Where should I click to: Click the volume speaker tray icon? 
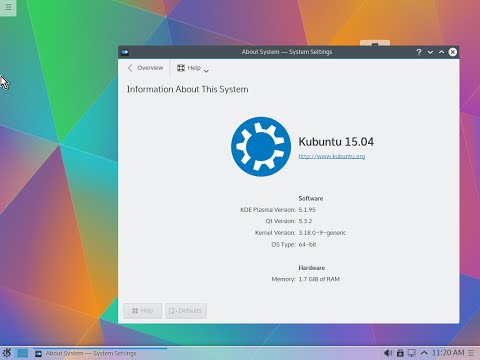point(388,353)
